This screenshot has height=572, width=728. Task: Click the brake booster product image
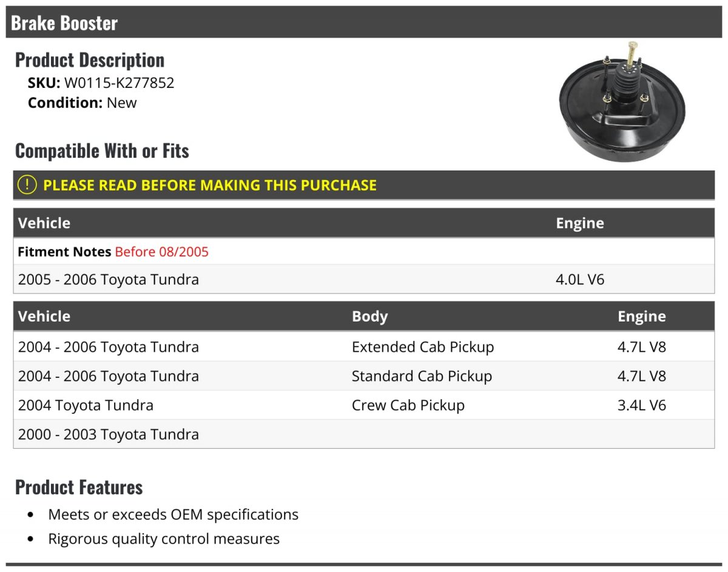pos(623,101)
